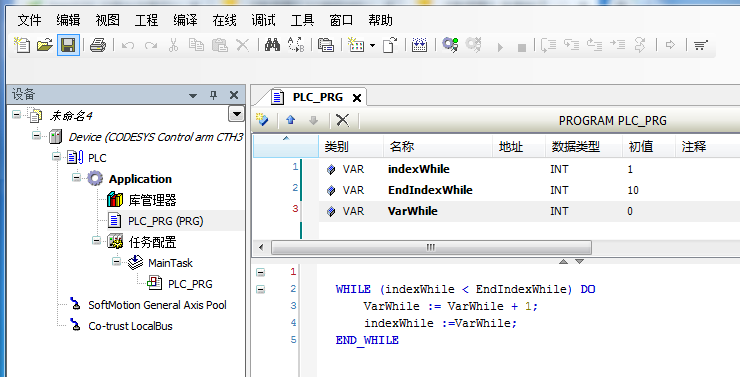
Task: Move variable up with the blue arrow
Action: pyautogui.click(x=291, y=120)
